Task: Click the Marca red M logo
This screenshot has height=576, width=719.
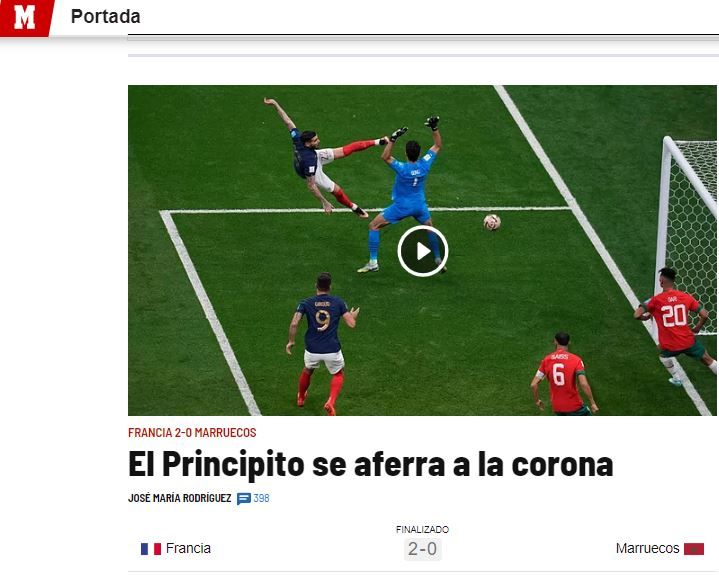Action: pos(25,18)
